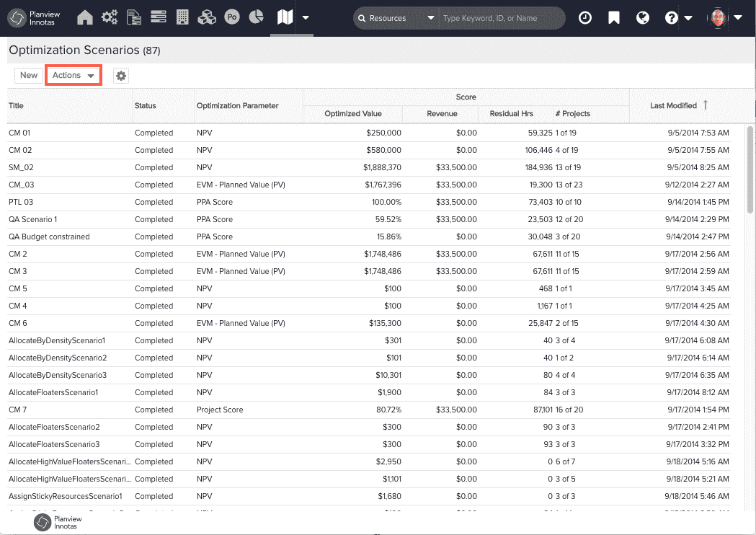The width and height of the screenshot is (756, 535).
Task: Select the Project Score parameter cell
Action: coord(220,410)
